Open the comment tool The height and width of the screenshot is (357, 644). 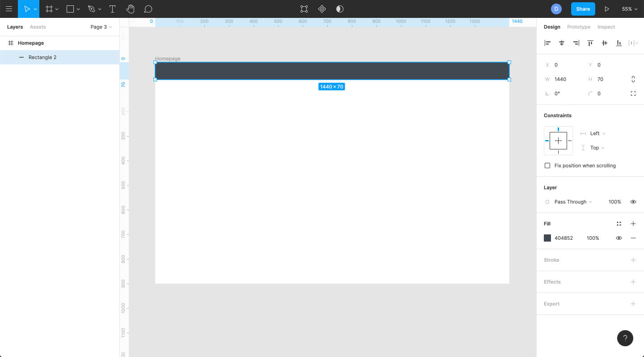tap(148, 9)
